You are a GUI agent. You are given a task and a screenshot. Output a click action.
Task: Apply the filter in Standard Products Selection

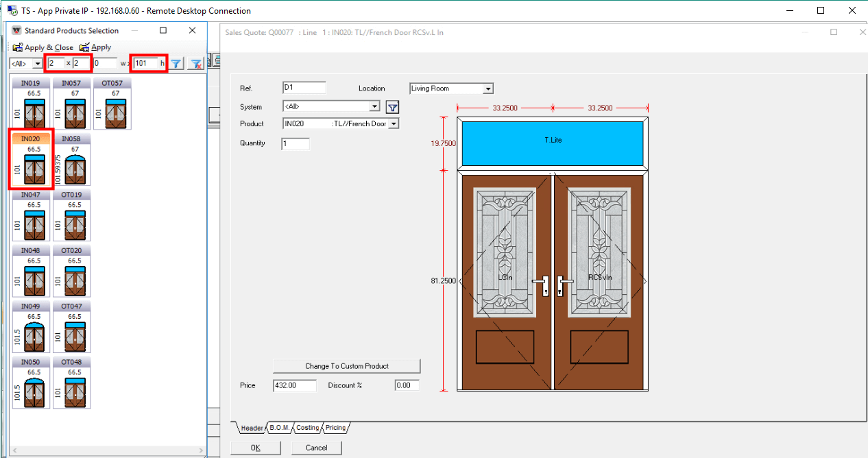tap(176, 64)
